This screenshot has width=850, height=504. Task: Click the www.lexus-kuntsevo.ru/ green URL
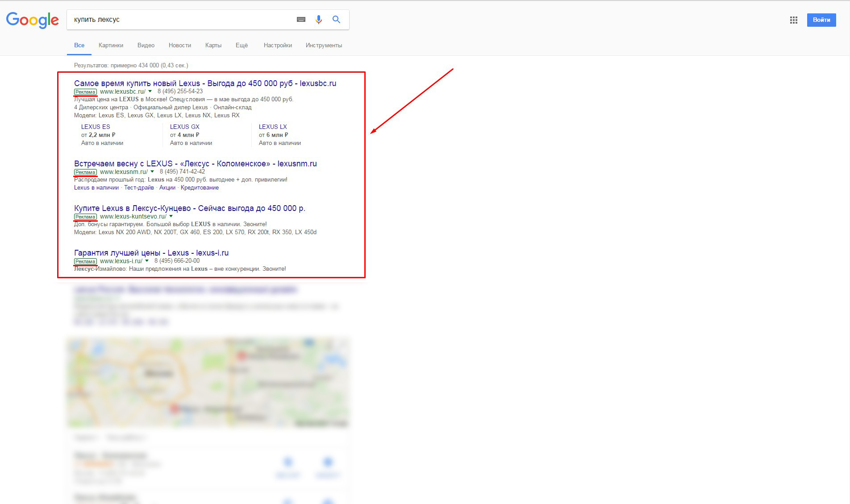point(133,216)
